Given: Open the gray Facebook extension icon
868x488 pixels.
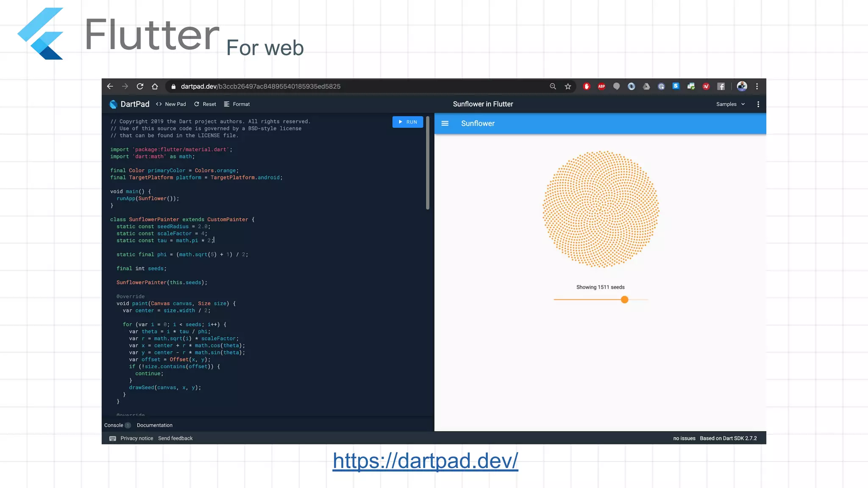Looking at the screenshot, I should [721, 86].
